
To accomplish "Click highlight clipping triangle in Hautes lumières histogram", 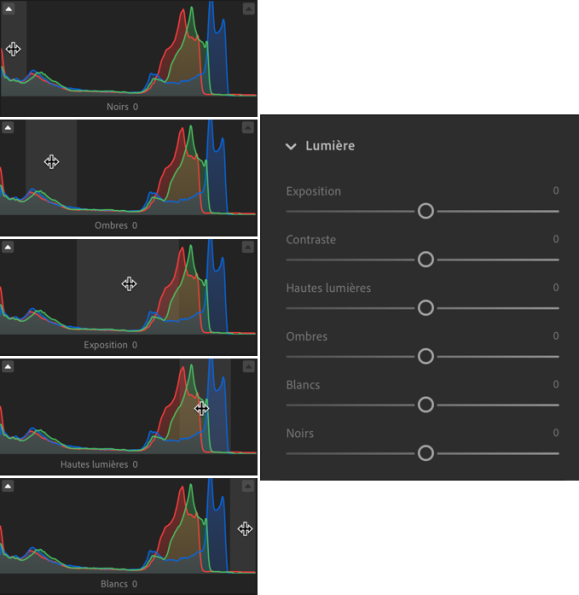I will [x=249, y=367].
